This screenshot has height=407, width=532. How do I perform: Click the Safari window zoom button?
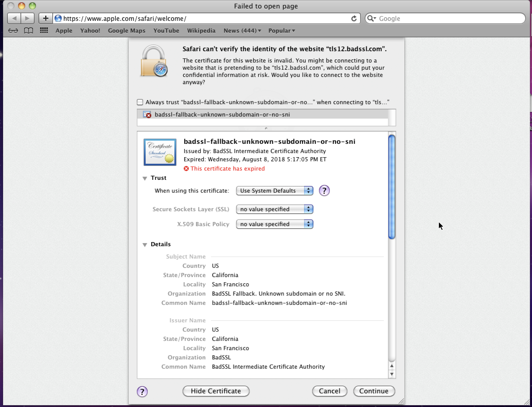(32, 6)
